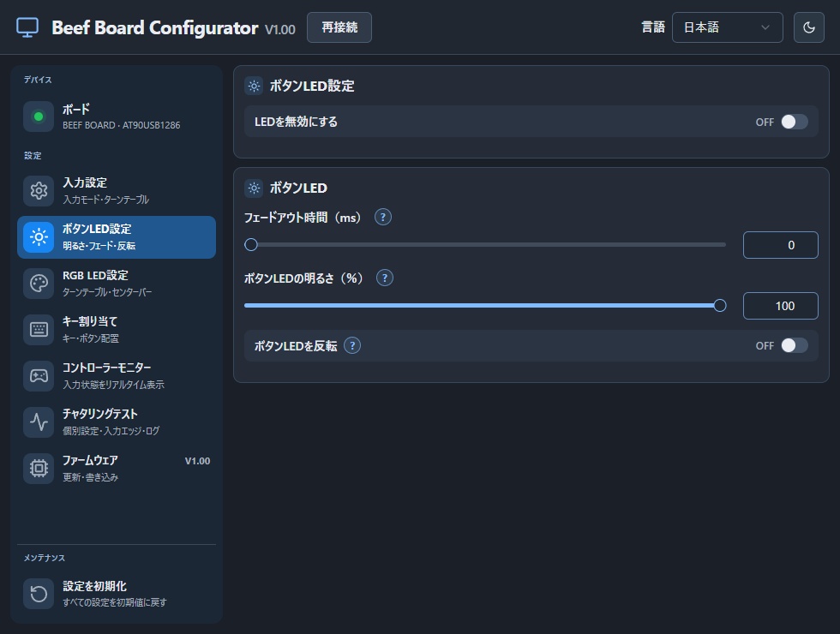The width and height of the screenshot is (840, 634).
Task: Click the waveform icon for チャタリングテスト
Action: 39,422
